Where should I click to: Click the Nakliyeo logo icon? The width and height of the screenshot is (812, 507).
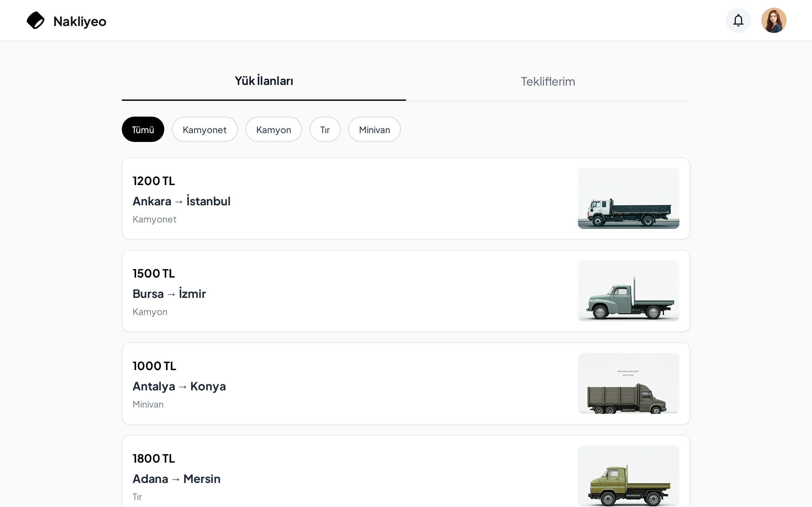[x=36, y=21]
